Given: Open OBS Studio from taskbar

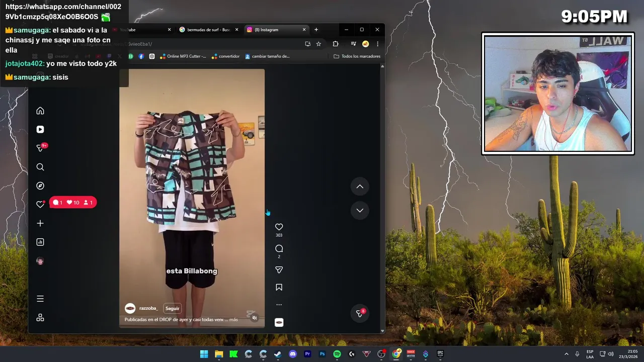Looking at the screenshot, I should [x=381, y=354].
